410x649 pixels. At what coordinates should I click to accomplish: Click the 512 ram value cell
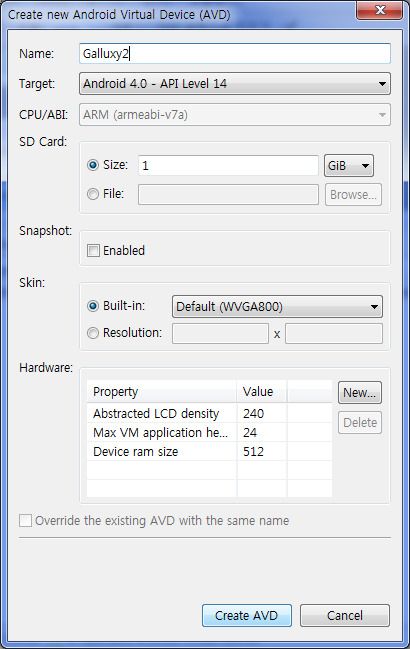tap(262, 451)
